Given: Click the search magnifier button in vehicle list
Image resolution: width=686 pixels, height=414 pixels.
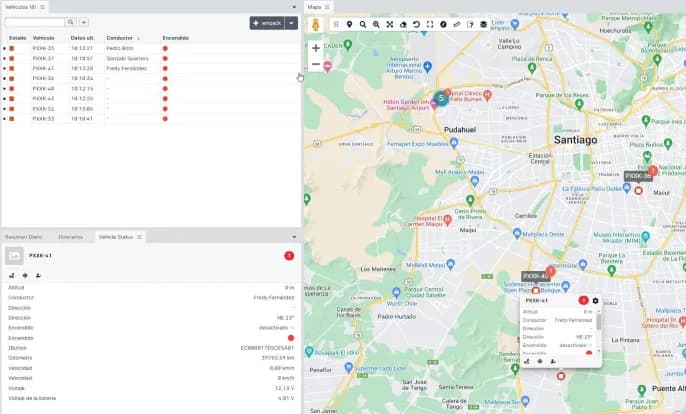Looking at the screenshot, I should 70,22.
